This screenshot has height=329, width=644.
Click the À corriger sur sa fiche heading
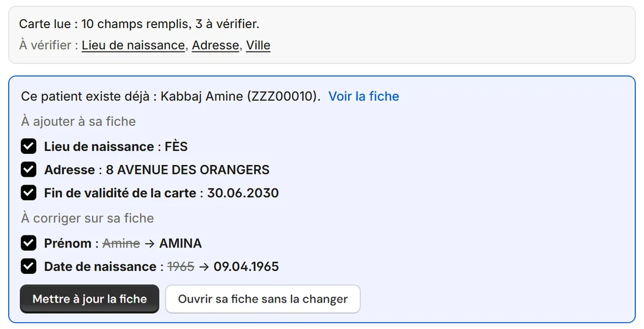click(x=87, y=218)
